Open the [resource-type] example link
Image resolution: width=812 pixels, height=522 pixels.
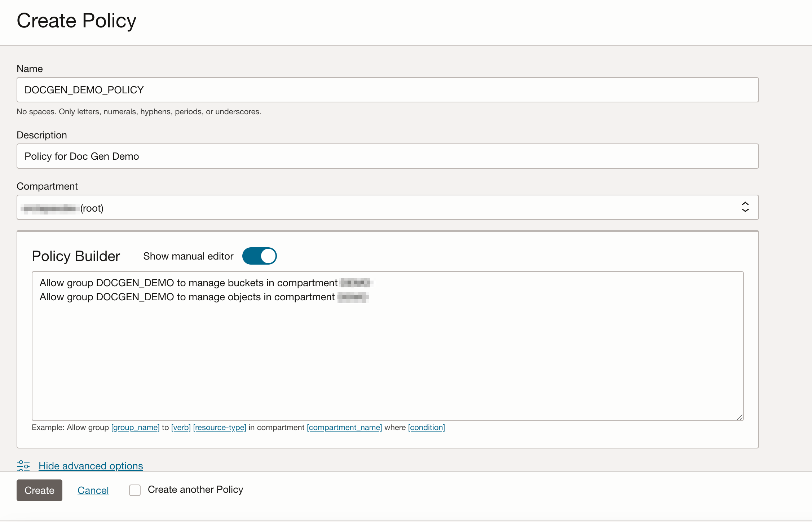[x=219, y=427]
